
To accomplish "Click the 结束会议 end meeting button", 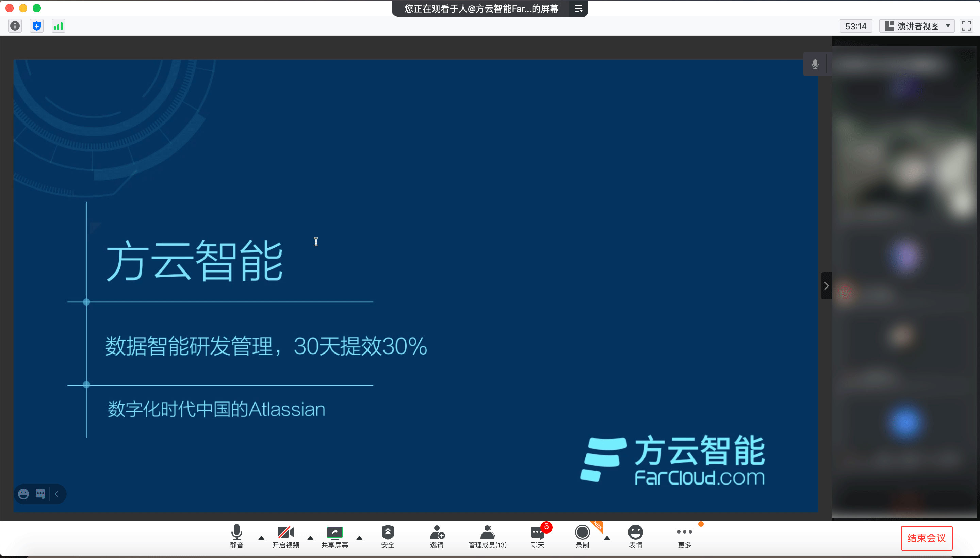I will click(x=926, y=538).
